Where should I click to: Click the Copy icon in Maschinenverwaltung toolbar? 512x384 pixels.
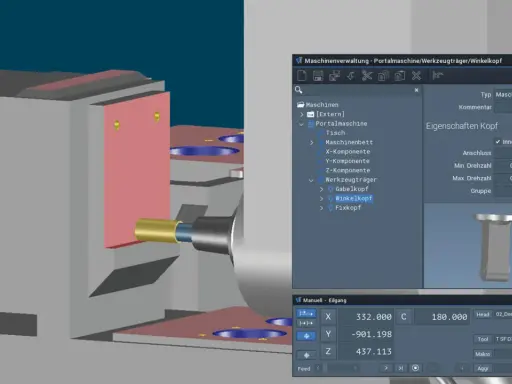coord(383,76)
